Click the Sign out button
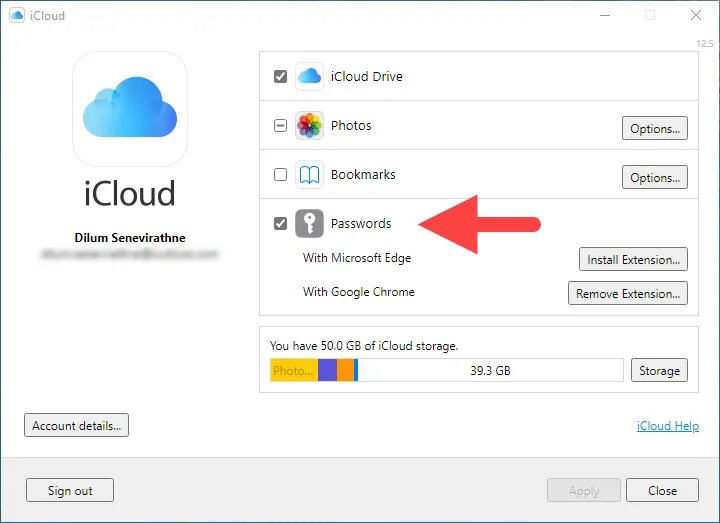 tap(70, 490)
